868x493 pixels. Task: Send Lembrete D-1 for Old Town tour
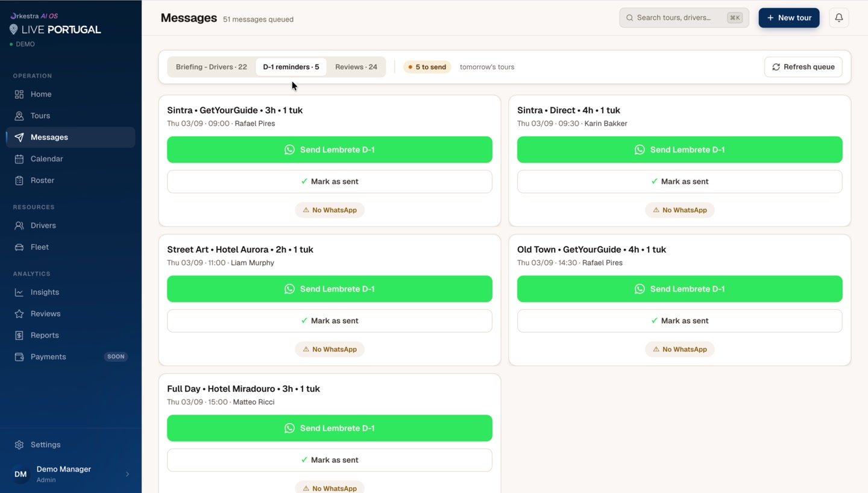(x=680, y=289)
